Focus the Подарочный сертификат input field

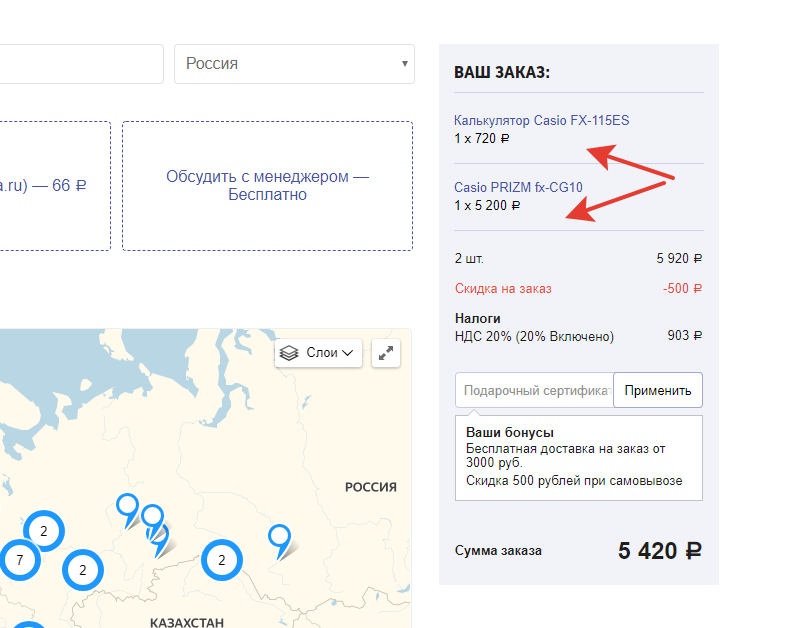[x=534, y=390]
